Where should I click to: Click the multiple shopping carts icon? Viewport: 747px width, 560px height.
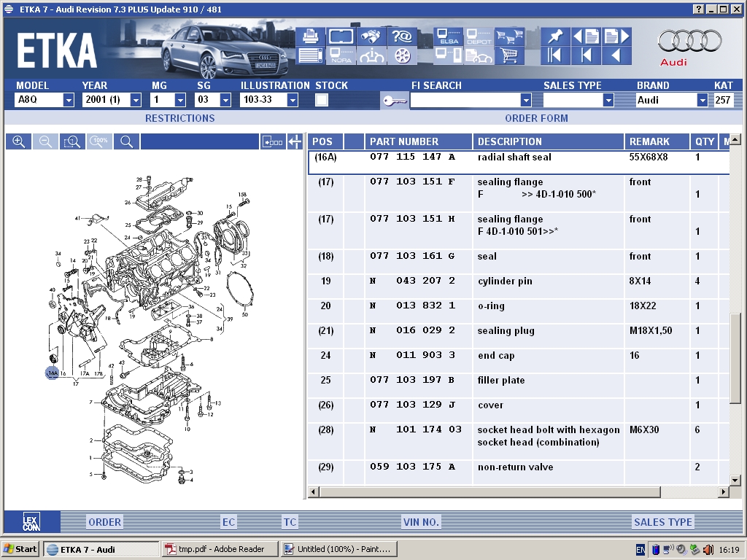click(509, 36)
